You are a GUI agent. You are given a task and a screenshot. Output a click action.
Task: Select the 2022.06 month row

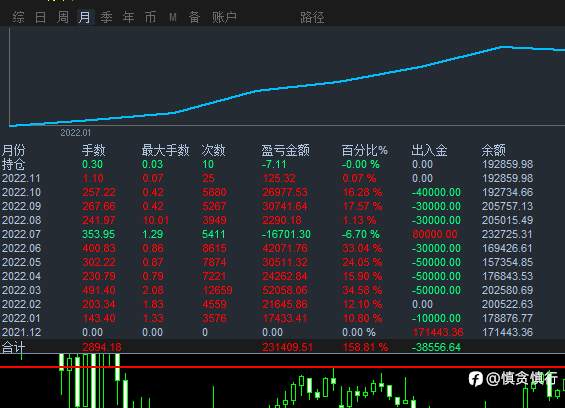pos(267,248)
